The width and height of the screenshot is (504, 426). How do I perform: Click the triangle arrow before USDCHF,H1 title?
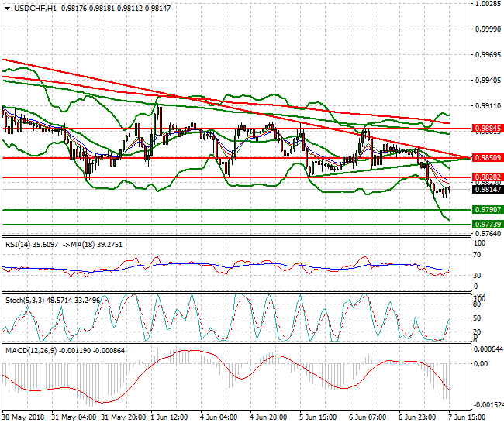click(8, 9)
